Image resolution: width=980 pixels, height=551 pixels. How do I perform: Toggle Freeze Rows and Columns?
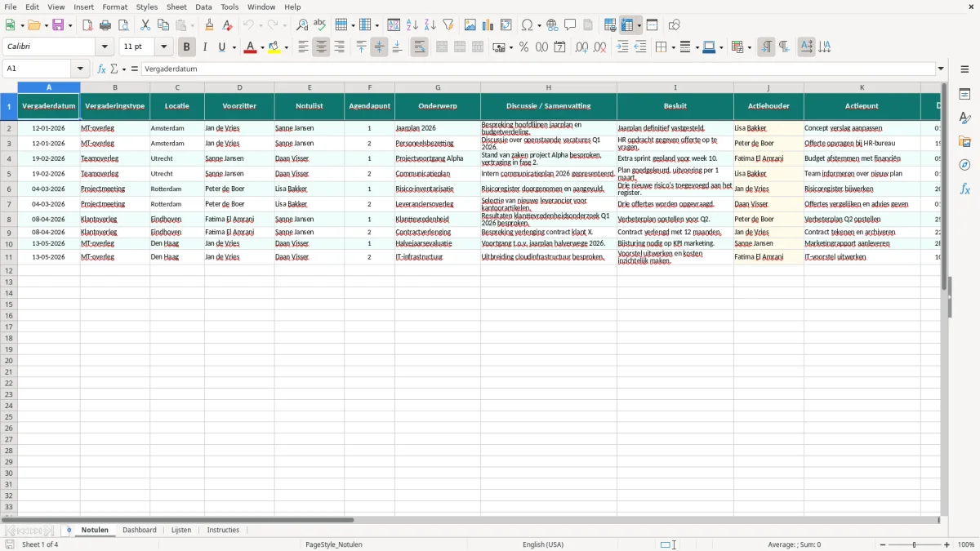click(x=628, y=25)
